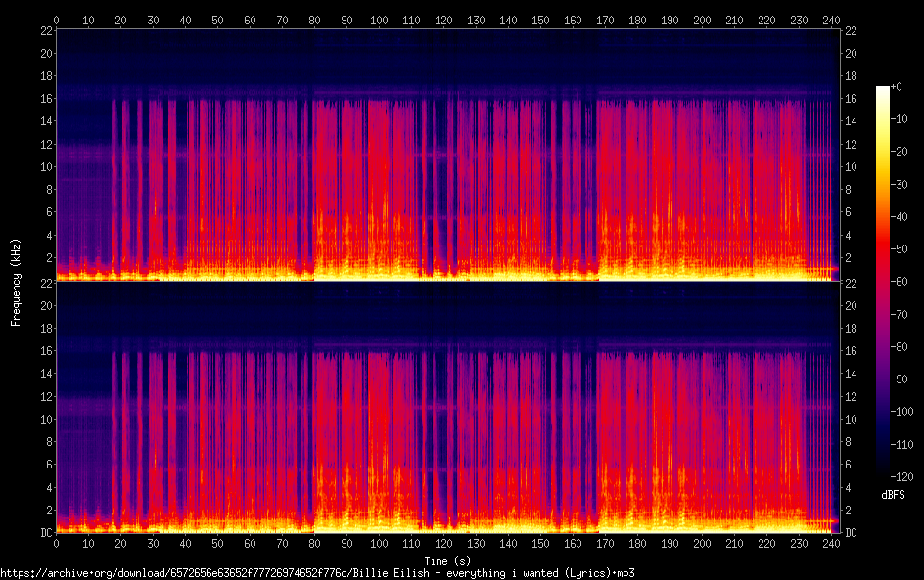Open the archive.org download URL at bottom
The width and height of the screenshot is (924, 580).
click(323, 572)
